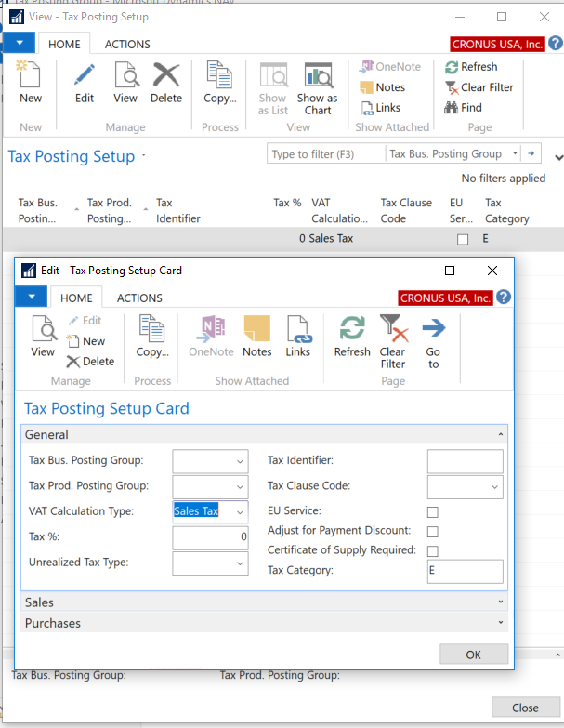This screenshot has height=728, width=564.
Task: Select Show as List in the ribbon
Action: pos(273,88)
